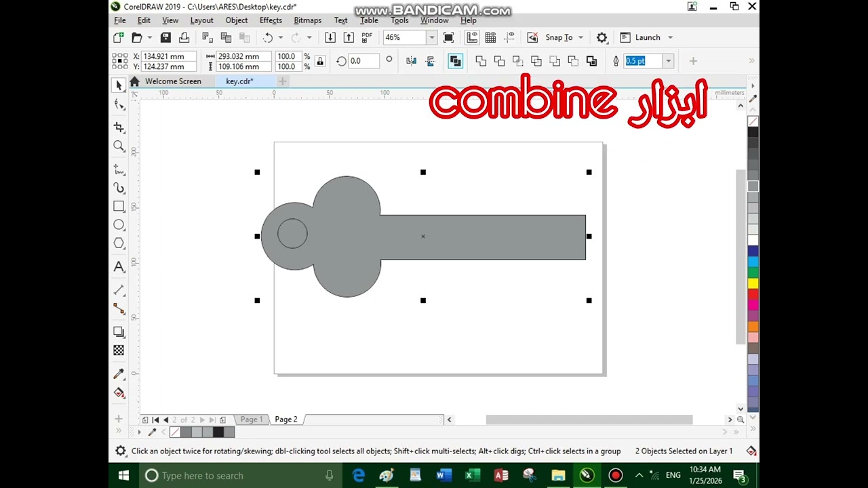Screen dimensions: 868x488
Task: Click the horizontal scrollbar thumb
Action: [589, 420]
